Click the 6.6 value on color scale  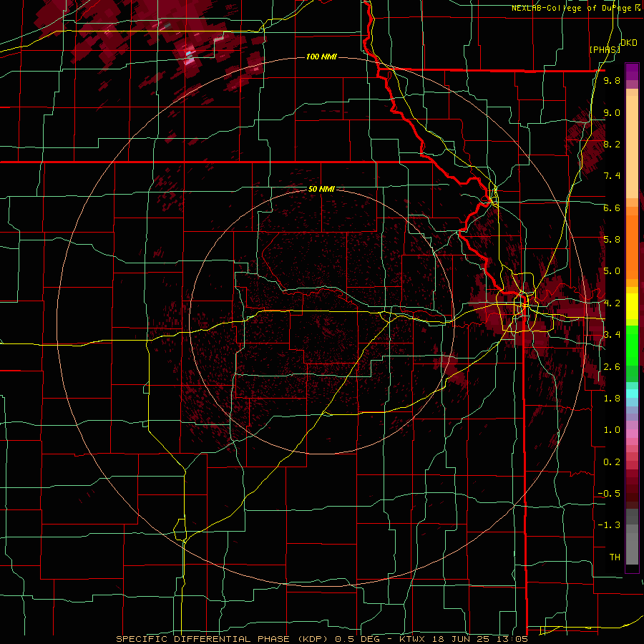pyautogui.click(x=612, y=208)
